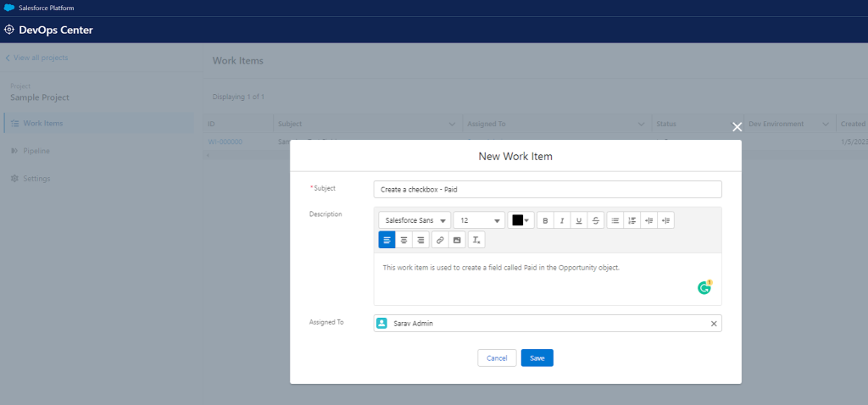
Task: Open the Assigned To column header menu chevron
Action: (642, 124)
